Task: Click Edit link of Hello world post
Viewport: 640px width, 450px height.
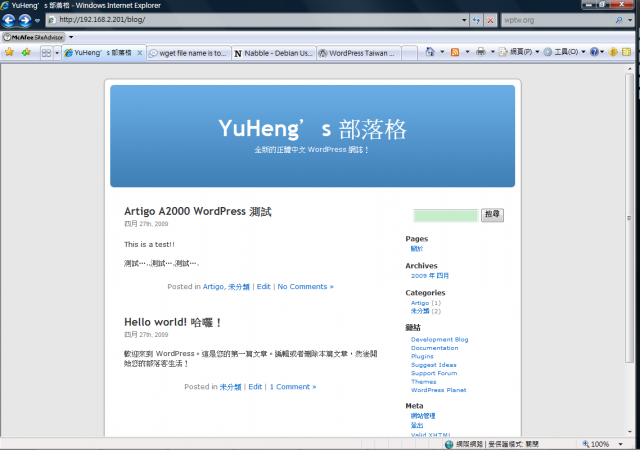Action: tap(255, 387)
